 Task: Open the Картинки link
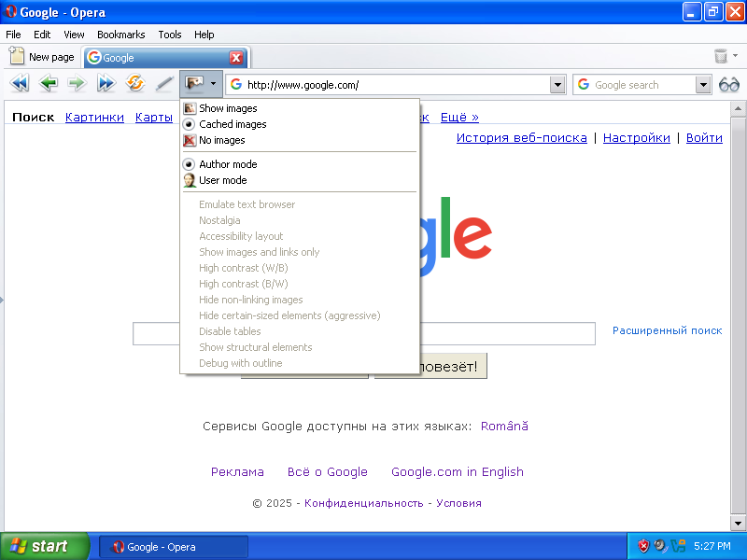(x=94, y=118)
